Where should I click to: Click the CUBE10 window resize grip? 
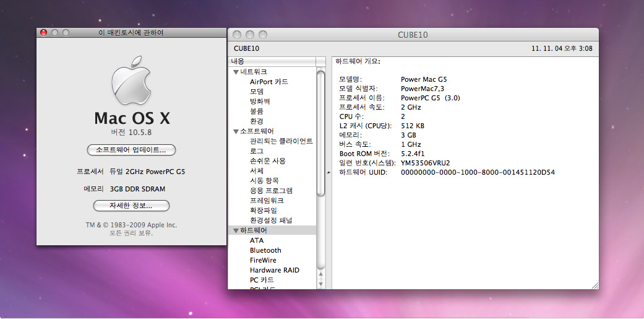(595, 285)
